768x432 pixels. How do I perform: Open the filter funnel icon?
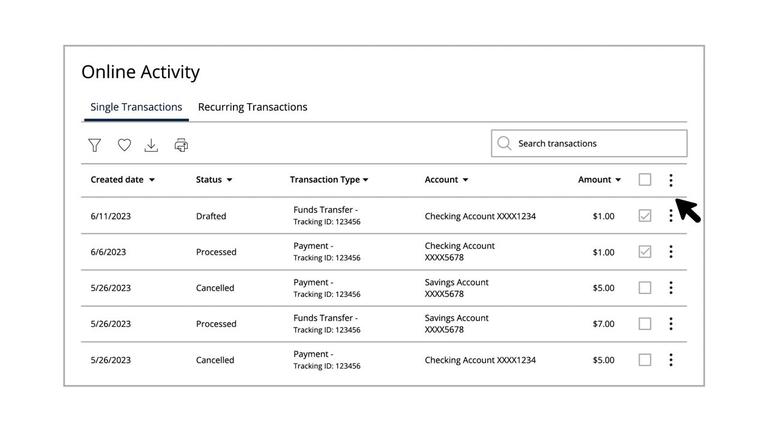[95, 145]
